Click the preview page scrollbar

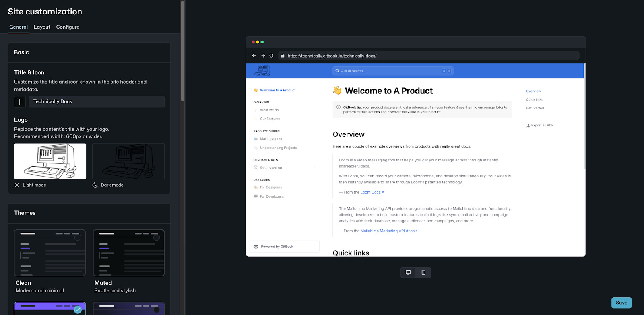(584, 117)
